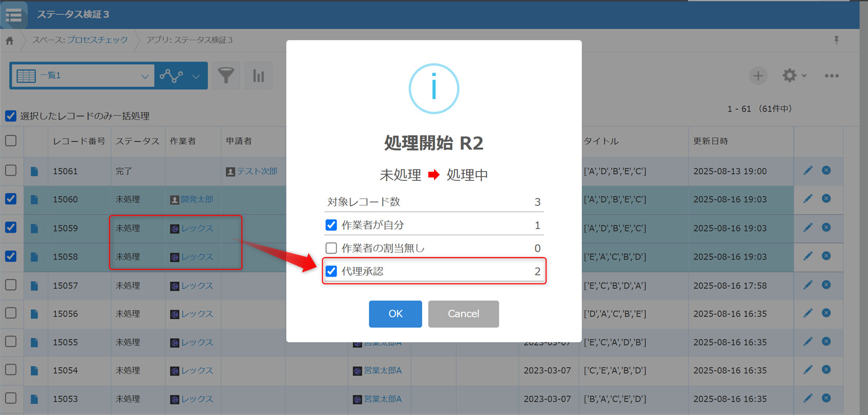Open the settings gear dropdown
Viewport: 868px width, 415px height.
point(794,76)
